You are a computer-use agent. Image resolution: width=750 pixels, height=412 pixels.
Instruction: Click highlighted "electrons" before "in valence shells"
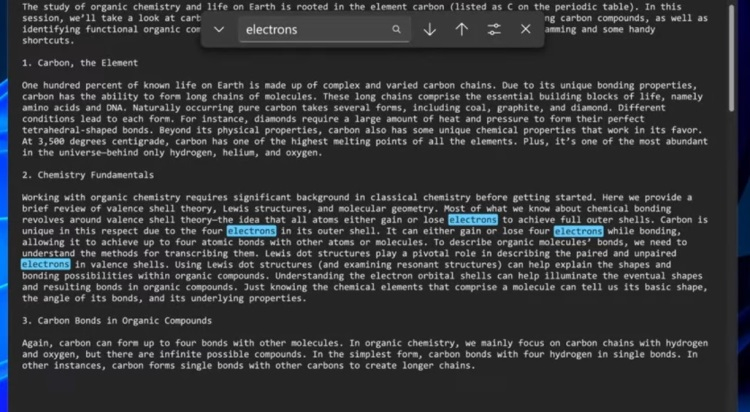click(46, 264)
